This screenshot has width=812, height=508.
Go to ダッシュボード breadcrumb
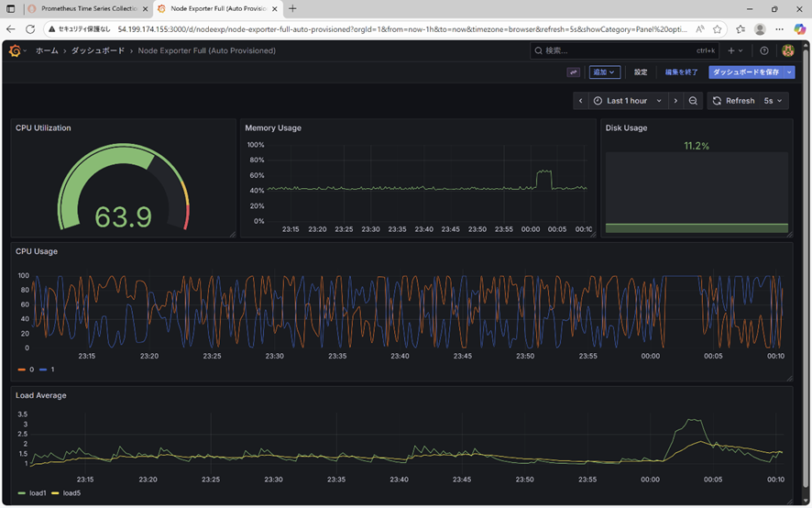[x=98, y=50]
